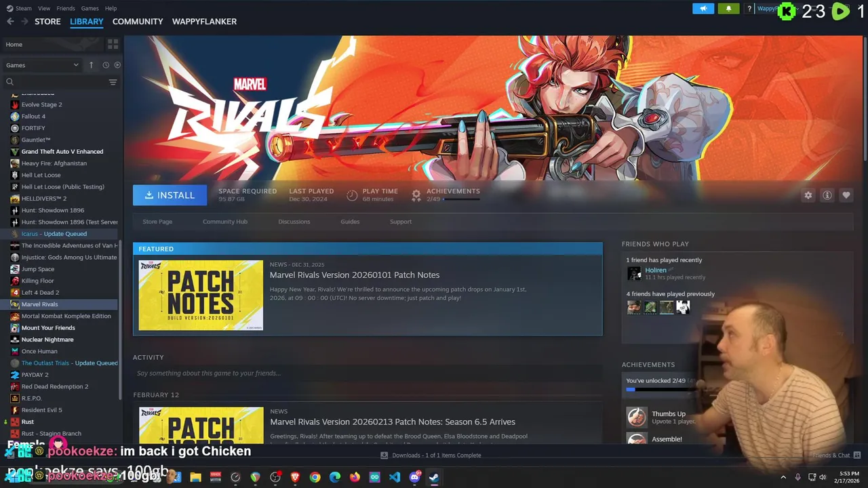Select Fallout 4 in the game list
The width and height of the screenshot is (868, 488).
pyautogui.click(x=33, y=116)
